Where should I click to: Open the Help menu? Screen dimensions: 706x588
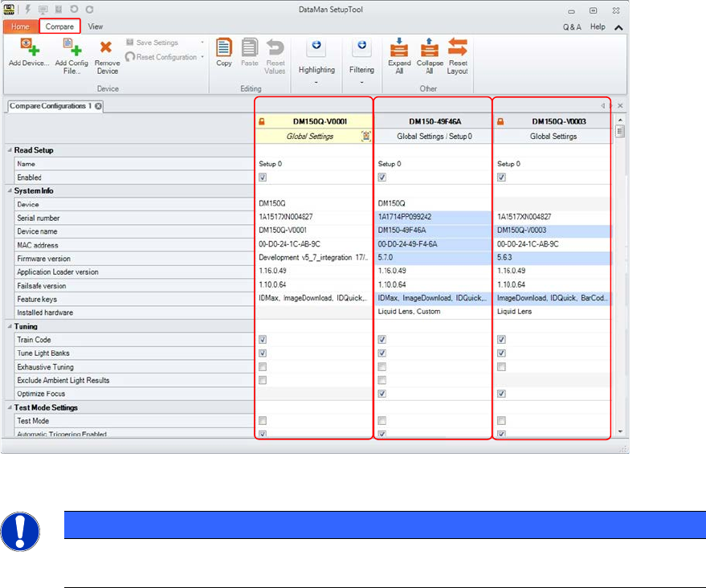click(598, 27)
